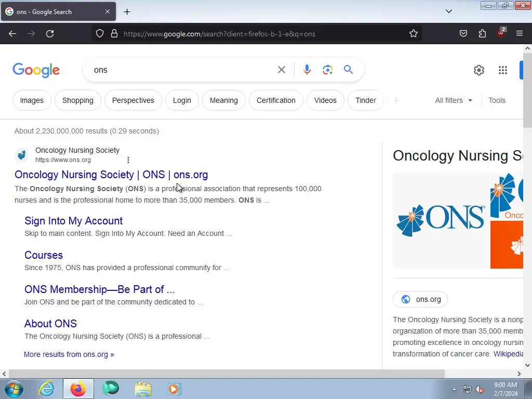Expand the All filters dropdown
Viewport: 532px width, 399px height.
(x=454, y=100)
